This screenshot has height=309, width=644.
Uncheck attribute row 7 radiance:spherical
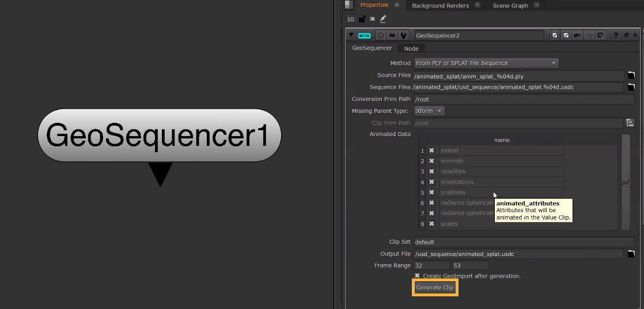(431, 213)
